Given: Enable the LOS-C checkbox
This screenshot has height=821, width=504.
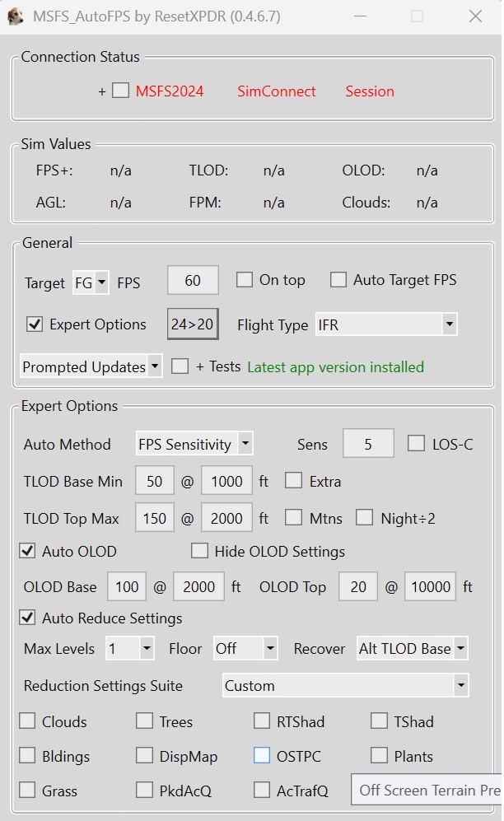Looking at the screenshot, I should tap(417, 444).
